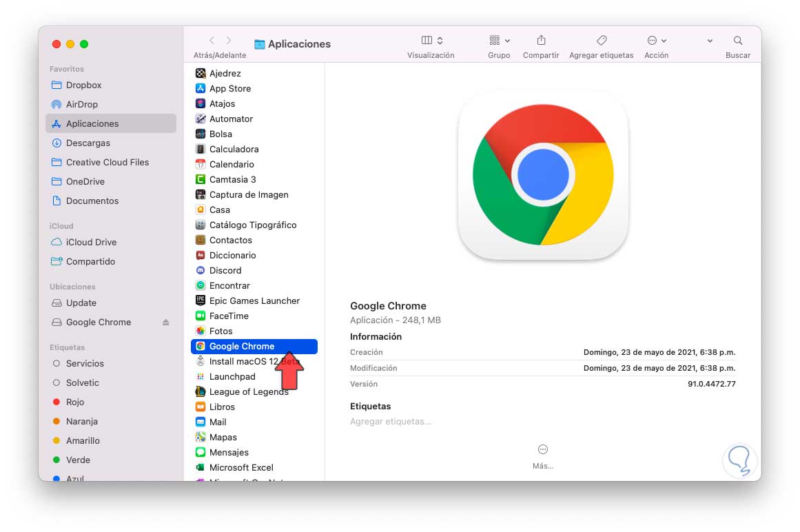Open Documentos in sidebar
800x532 pixels.
pos(111,201)
